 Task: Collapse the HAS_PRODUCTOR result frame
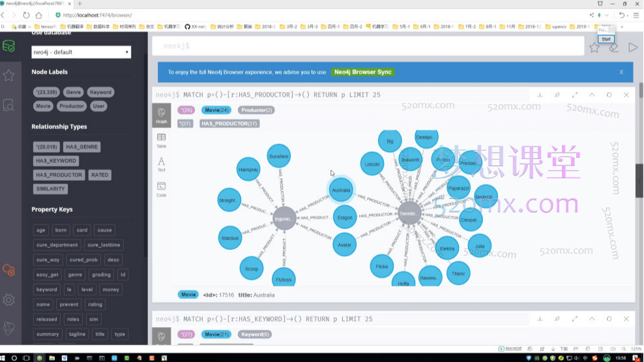[592, 95]
